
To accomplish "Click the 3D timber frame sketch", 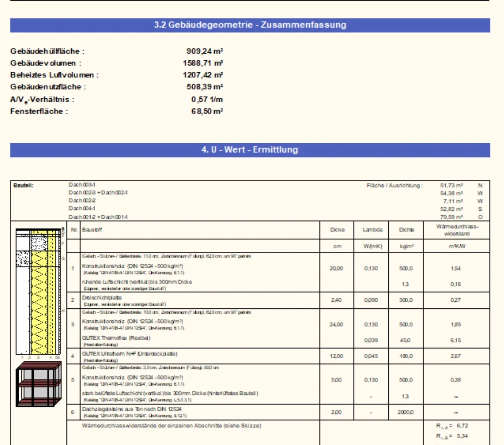I will coord(39,384).
